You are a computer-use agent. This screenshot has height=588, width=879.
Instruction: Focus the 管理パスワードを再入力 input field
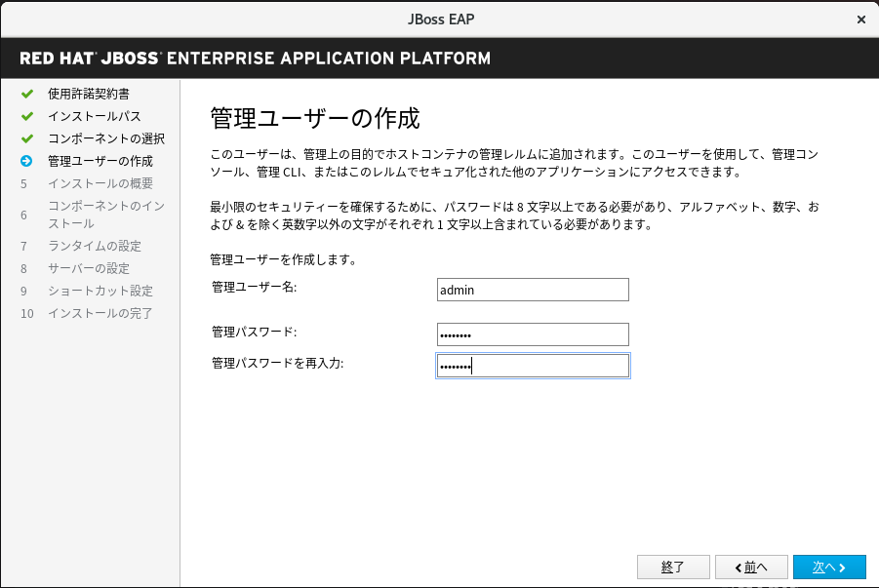pyautogui.click(x=533, y=366)
